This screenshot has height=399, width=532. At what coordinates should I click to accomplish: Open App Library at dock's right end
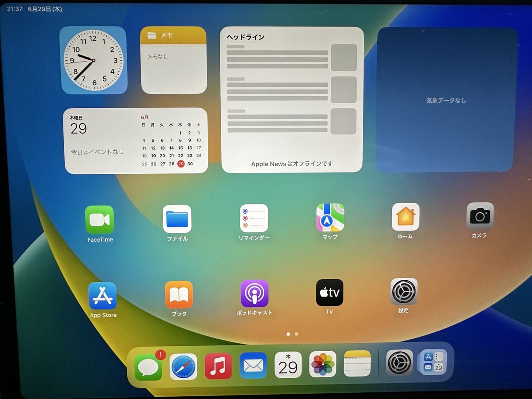pyautogui.click(x=433, y=362)
